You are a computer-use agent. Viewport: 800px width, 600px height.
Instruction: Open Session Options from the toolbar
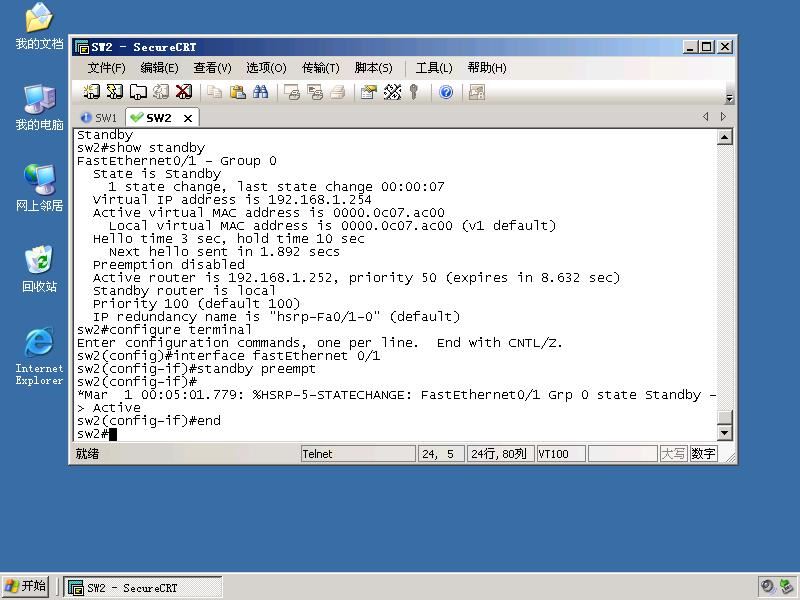(368, 92)
